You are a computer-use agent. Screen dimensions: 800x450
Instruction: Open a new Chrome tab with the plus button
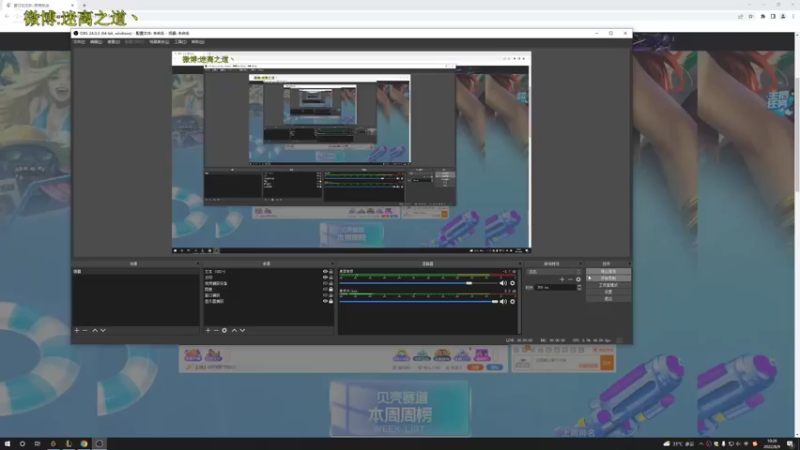tap(84, 5)
